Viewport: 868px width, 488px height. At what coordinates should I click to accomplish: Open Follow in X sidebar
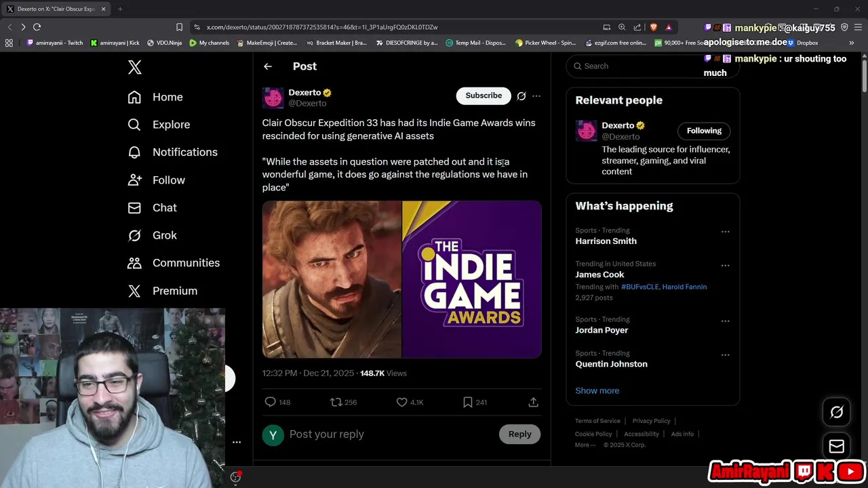(x=156, y=180)
